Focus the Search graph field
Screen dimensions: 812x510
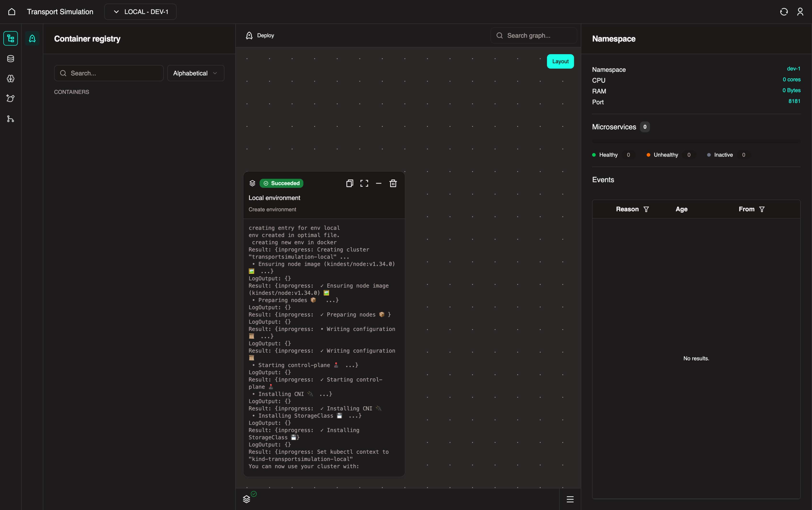(534, 35)
